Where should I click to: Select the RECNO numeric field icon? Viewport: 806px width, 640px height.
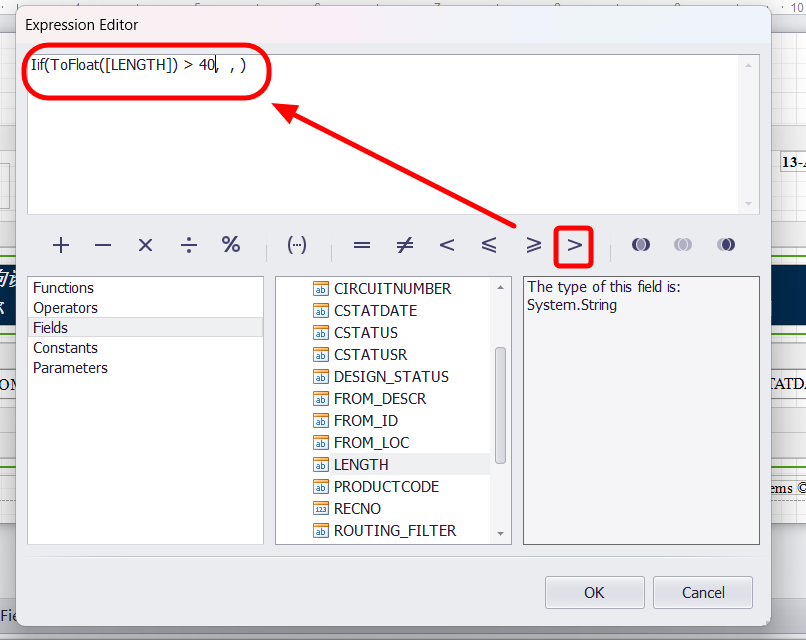pos(321,508)
